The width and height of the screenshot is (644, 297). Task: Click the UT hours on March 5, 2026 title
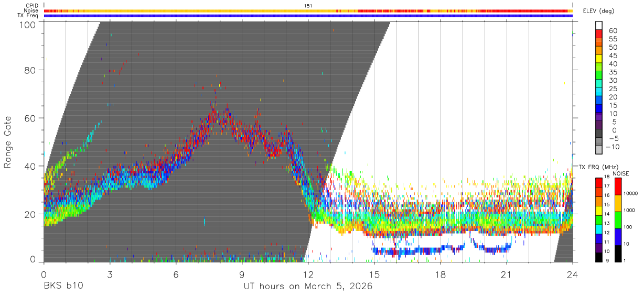point(308,287)
